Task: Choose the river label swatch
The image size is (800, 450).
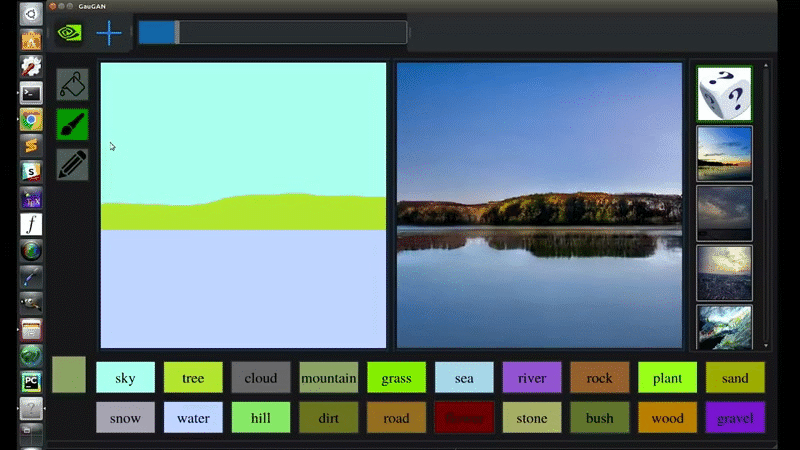Action: (532, 378)
